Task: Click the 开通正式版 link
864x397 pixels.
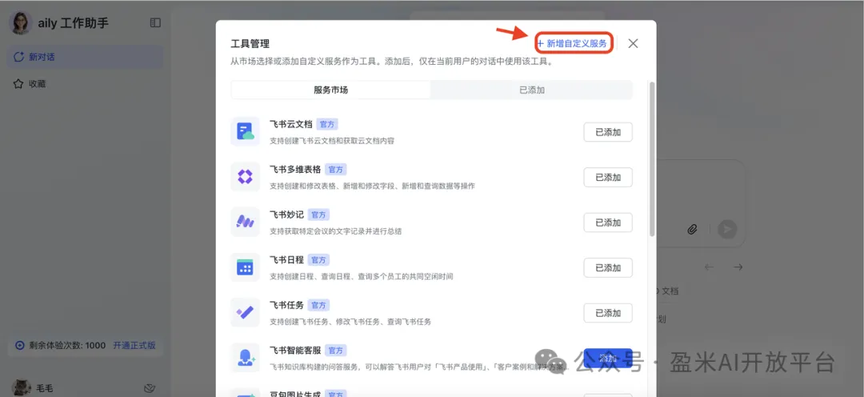Action: click(x=134, y=346)
